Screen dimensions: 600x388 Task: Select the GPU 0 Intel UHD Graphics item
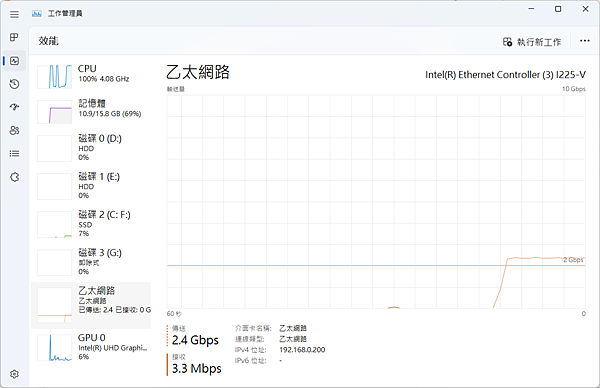[91, 347]
